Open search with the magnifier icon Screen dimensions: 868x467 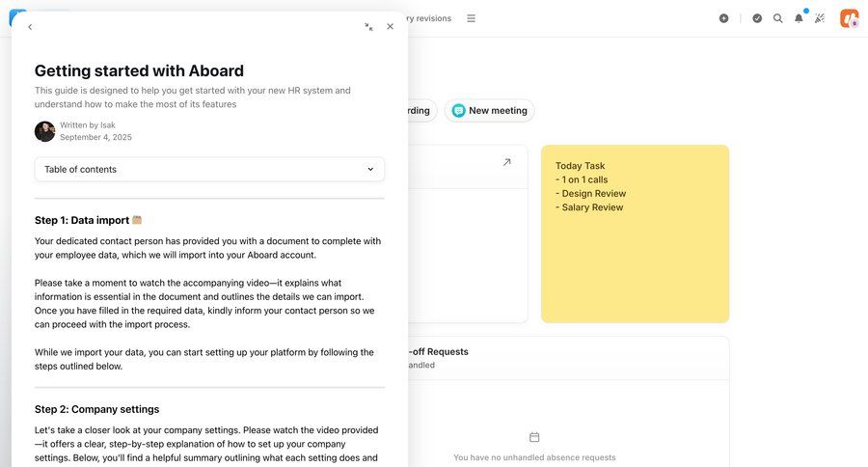[777, 18]
